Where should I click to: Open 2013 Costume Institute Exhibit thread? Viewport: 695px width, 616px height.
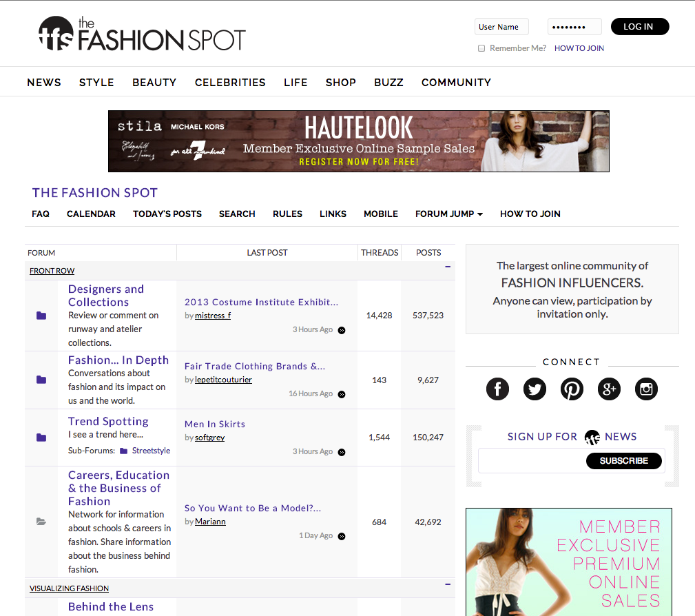(261, 302)
